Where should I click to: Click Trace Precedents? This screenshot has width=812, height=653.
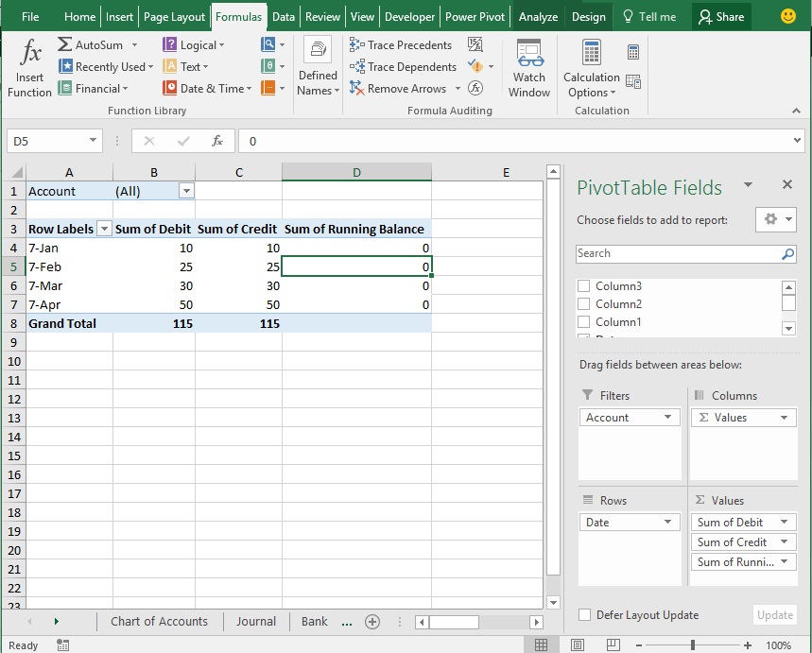click(400, 45)
